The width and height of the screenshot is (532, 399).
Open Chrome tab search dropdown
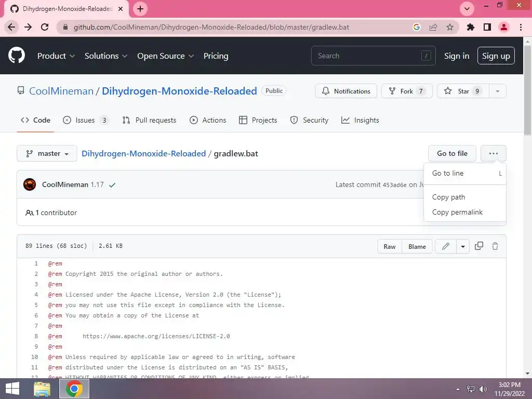(x=467, y=9)
